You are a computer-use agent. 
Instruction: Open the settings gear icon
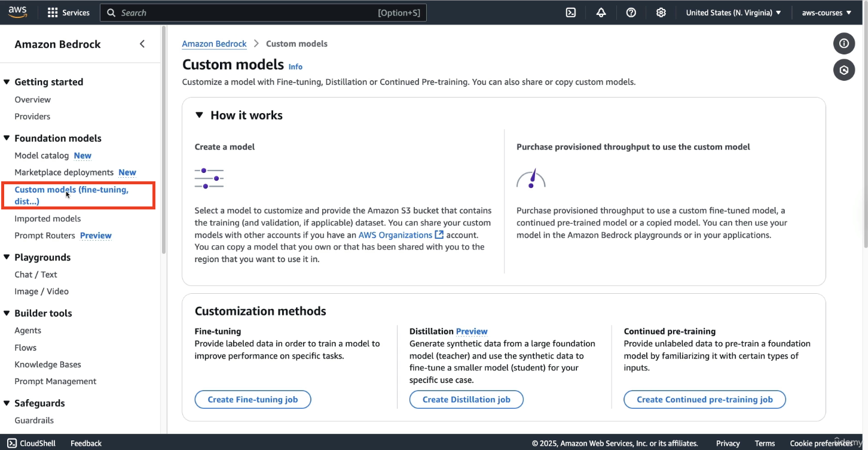pos(661,13)
